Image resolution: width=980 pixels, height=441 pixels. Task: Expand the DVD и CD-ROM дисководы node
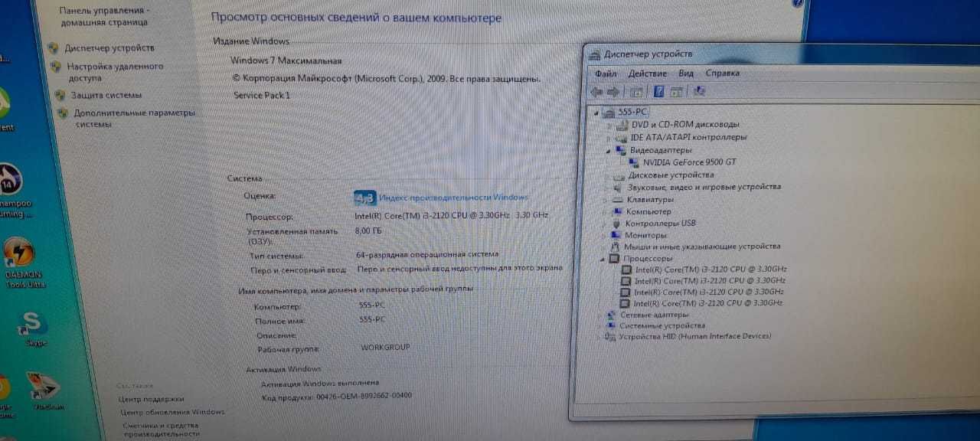point(611,125)
